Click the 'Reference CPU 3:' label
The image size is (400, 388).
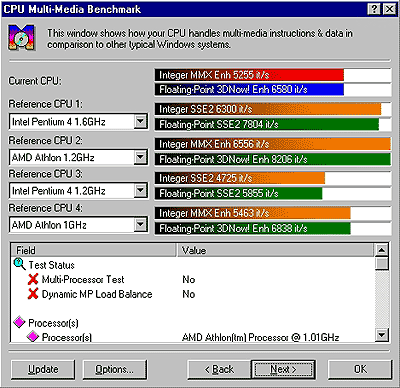pos(46,174)
